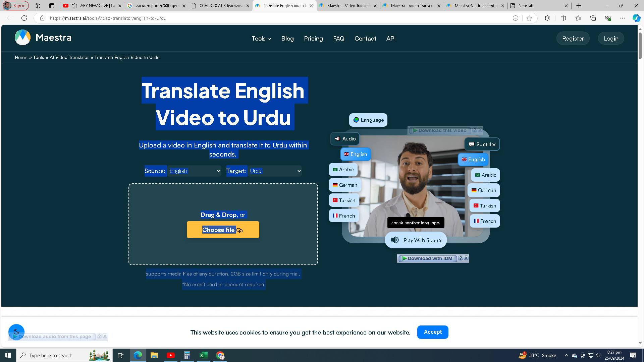
Task: Open Windows Start menu
Action: click(8, 355)
